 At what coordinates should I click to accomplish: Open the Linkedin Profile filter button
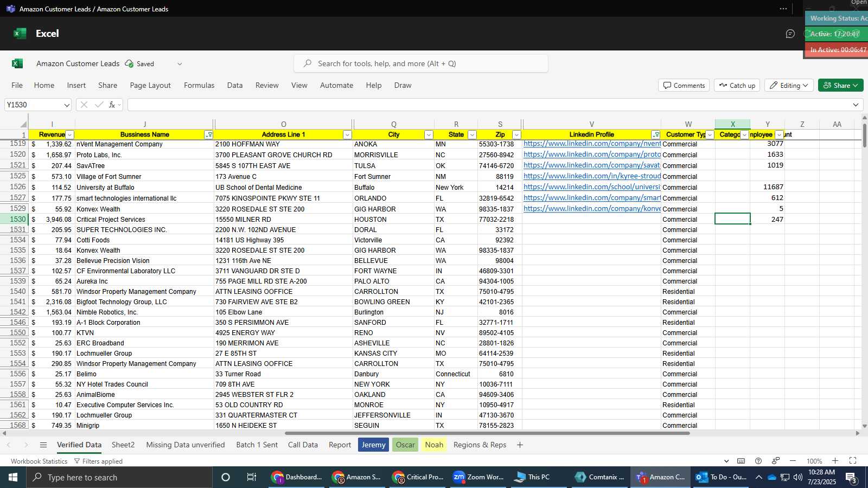(x=656, y=134)
